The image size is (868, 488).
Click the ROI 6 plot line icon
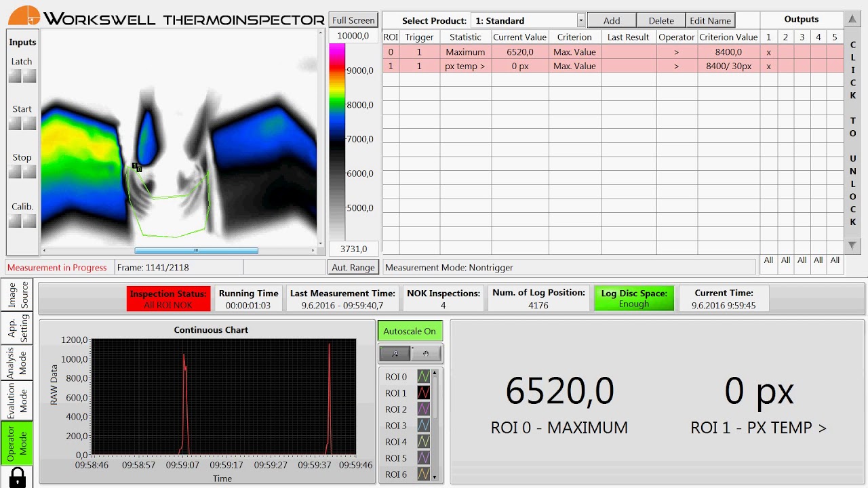424,474
